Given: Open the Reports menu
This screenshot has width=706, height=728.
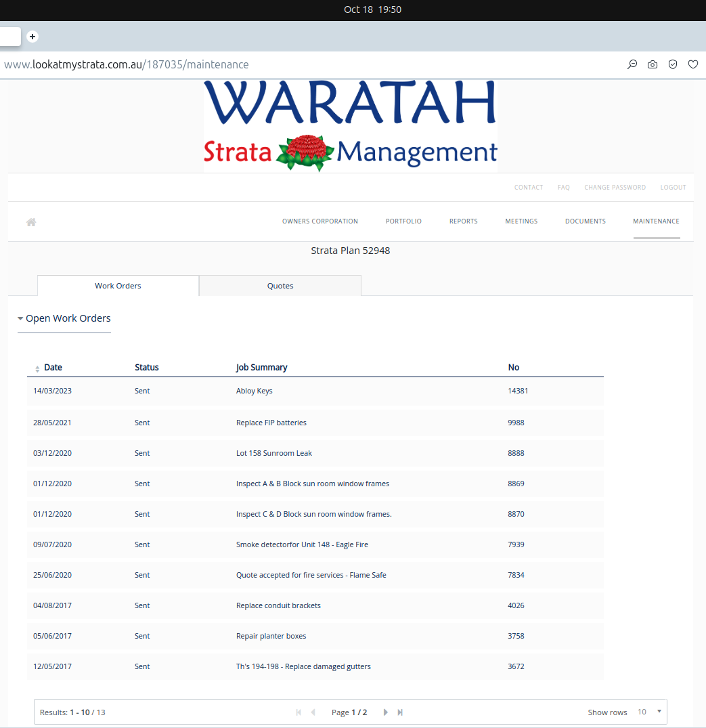Looking at the screenshot, I should pyautogui.click(x=463, y=221).
